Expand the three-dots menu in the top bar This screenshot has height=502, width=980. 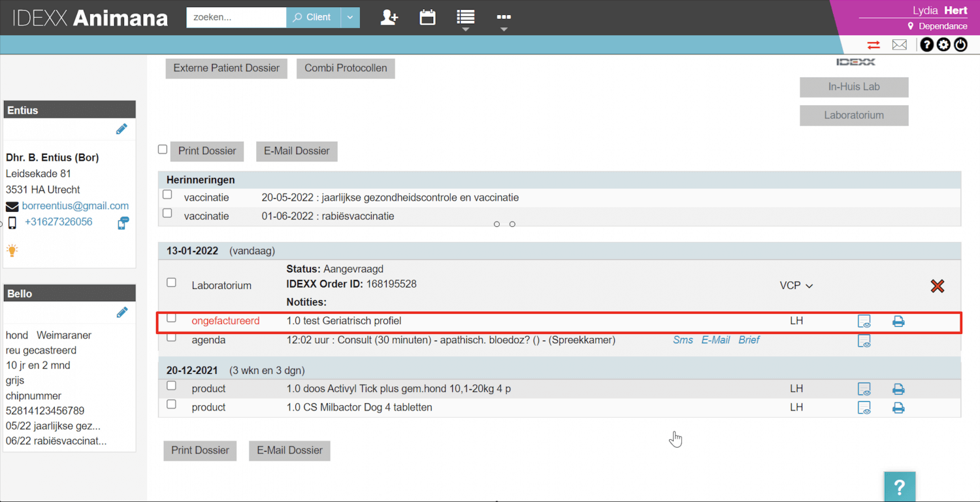click(x=503, y=18)
